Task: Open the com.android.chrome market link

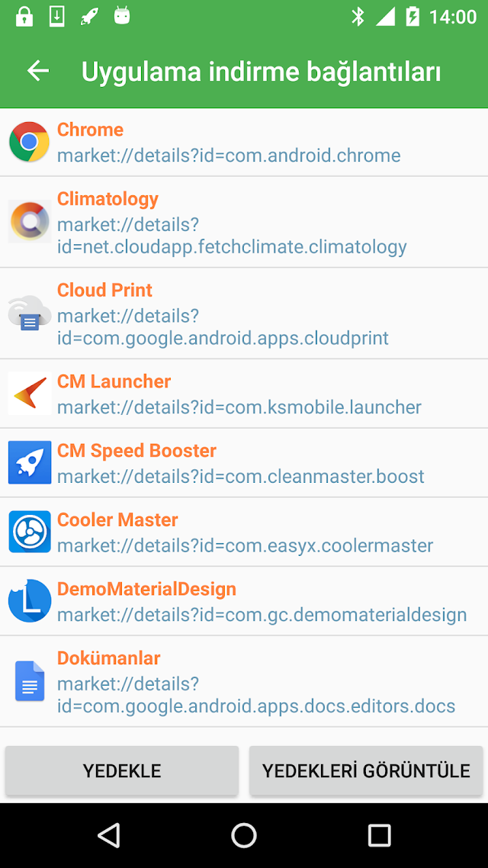Action: 229,155
